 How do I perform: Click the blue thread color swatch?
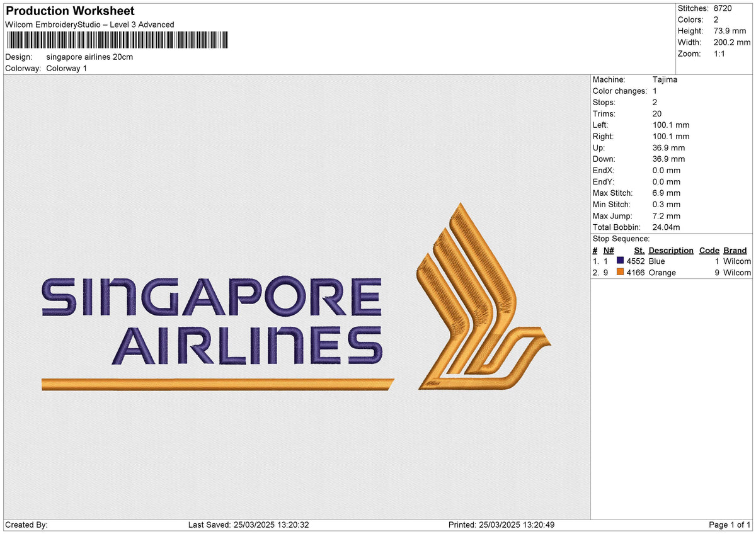621,261
